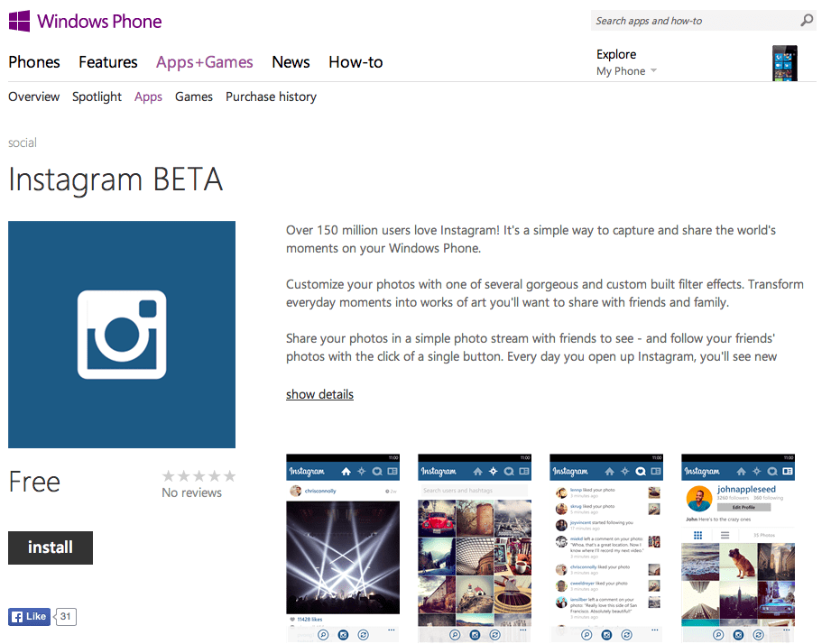Click the home icon in first screenshot
This screenshot has height=644, width=831.
(346, 472)
